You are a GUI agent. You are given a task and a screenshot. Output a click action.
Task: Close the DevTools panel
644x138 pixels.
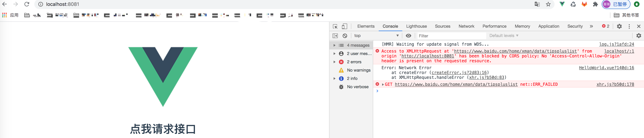(639, 26)
